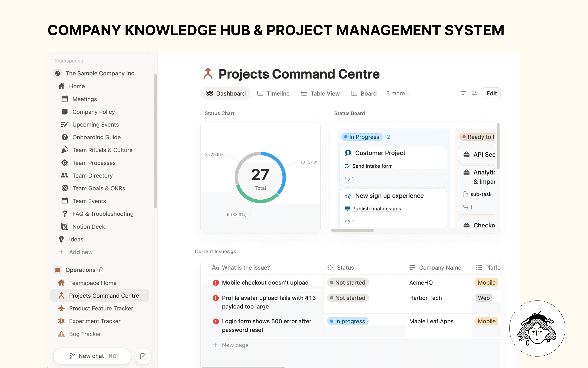
Task: Click the Operations lock icon
Action: pyautogui.click(x=101, y=270)
